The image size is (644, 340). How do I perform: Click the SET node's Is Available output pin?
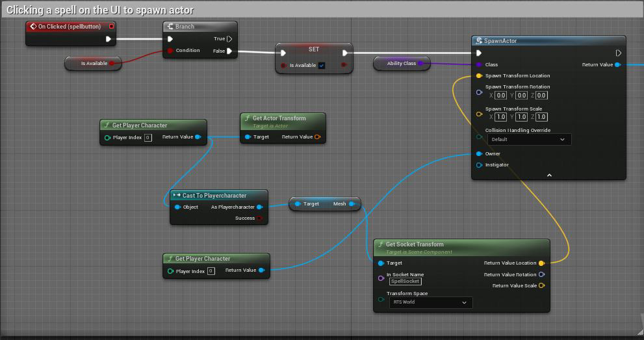pyautogui.click(x=344, y=65)
